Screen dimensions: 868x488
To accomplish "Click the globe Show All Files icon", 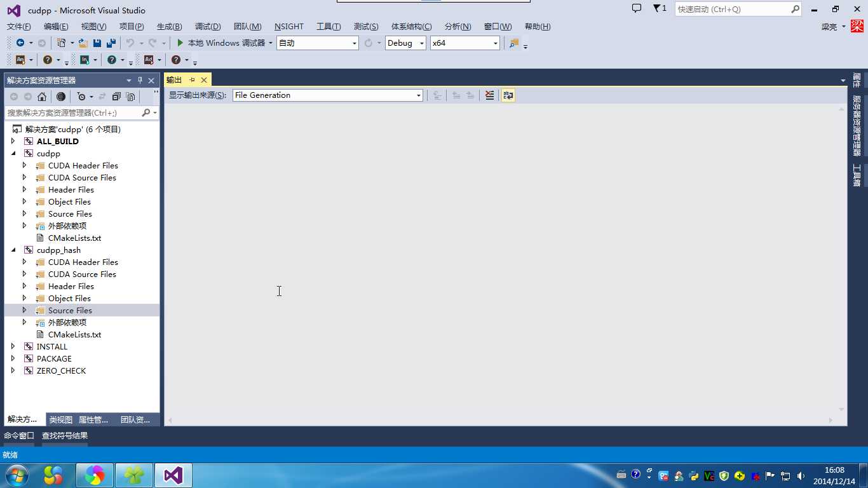I will [61, 97].
